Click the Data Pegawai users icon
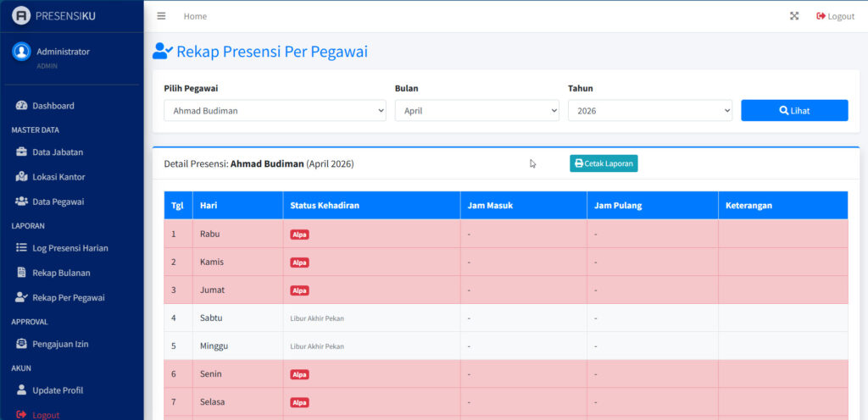This screenshot has width=868, height=420. 22,202
